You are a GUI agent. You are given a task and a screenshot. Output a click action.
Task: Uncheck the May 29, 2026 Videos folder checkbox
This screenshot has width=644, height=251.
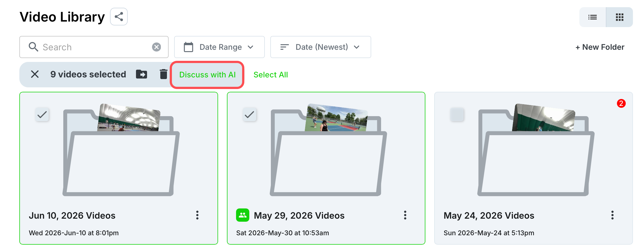[x=250, y=114]
